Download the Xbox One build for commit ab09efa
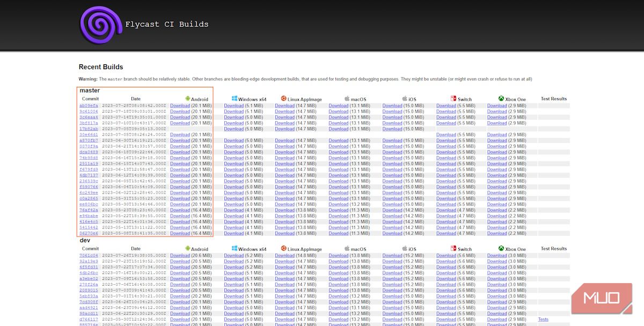 pyautogui.click(x=496, y=106)
